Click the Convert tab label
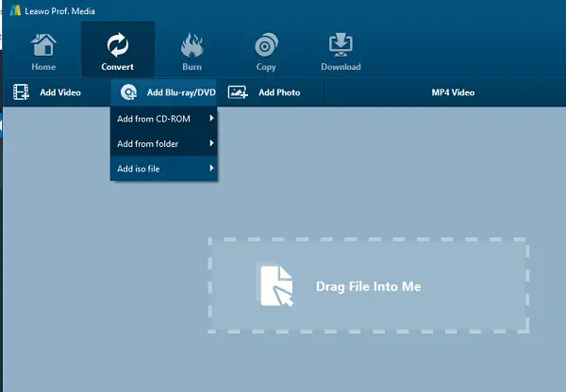This screenshot has width=566, height=392. [x=117, y=67]
